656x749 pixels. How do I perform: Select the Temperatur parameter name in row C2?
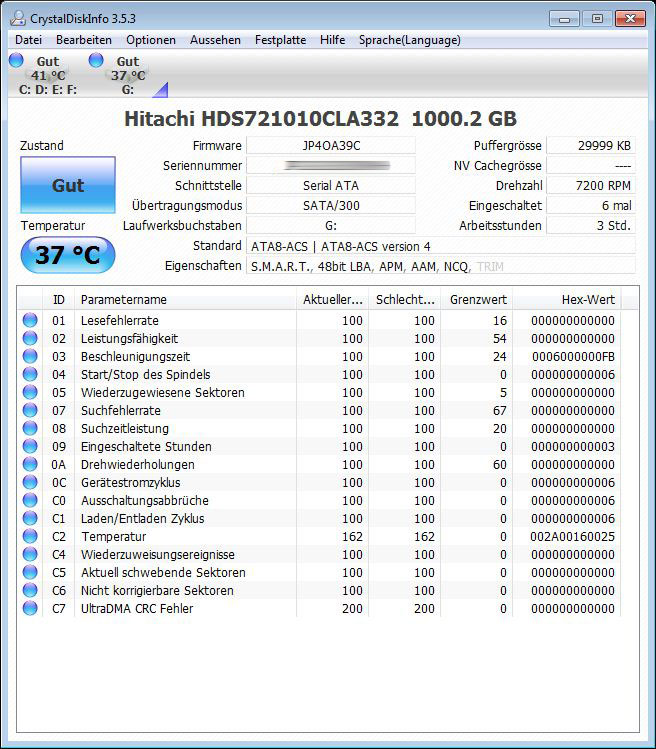(x=114, y=537)
